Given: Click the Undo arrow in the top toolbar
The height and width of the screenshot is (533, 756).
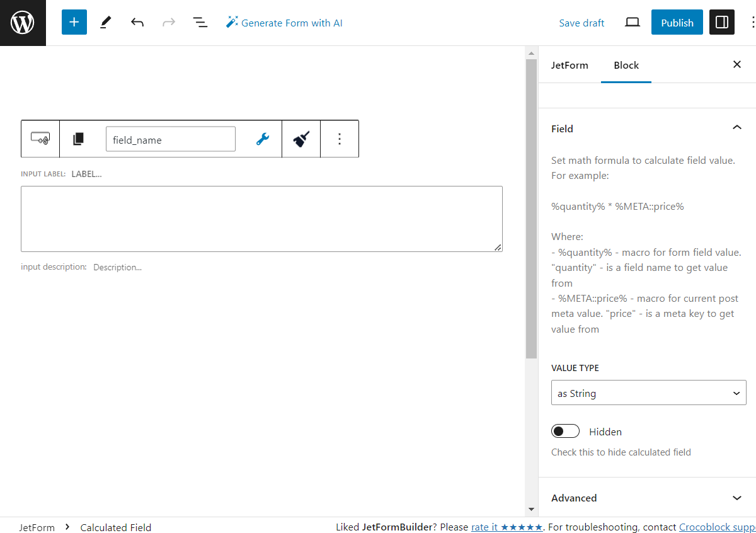Looking at the screenshot, I should [137, 22].
